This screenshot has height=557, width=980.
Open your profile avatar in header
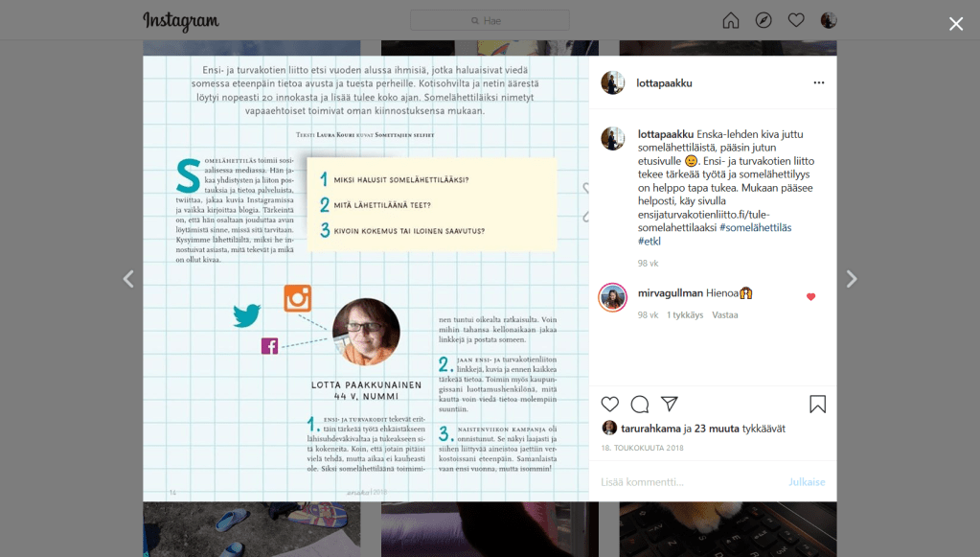click(829, 20)
